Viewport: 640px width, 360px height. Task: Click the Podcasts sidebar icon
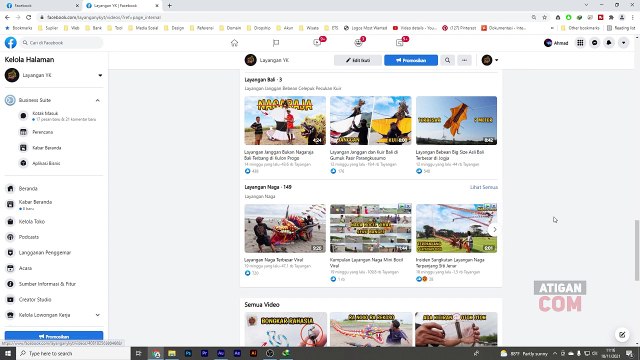[10, 237]
